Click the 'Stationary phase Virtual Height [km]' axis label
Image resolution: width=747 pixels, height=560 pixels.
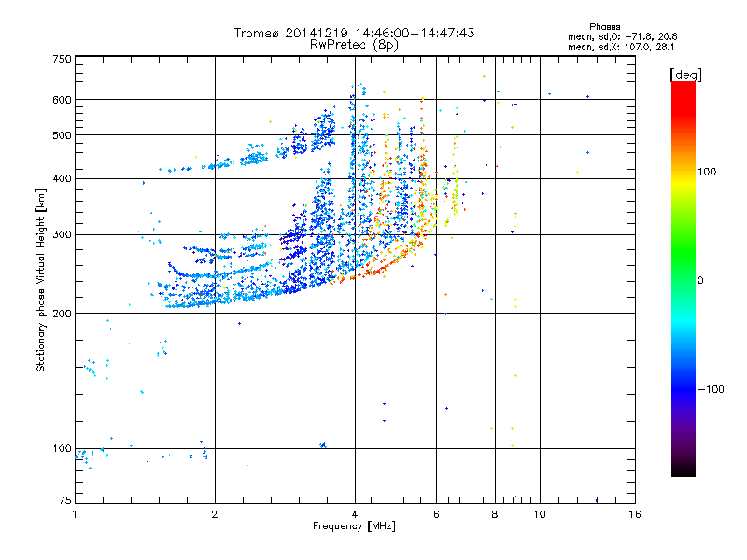(40, 280)
